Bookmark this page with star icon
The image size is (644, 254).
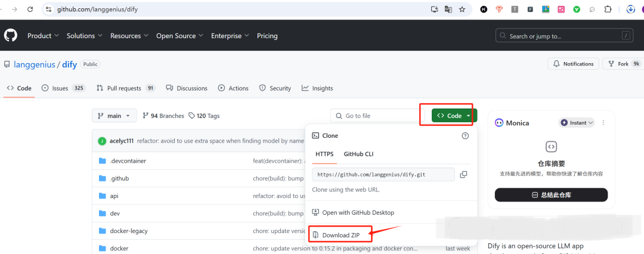pos(462,9)
